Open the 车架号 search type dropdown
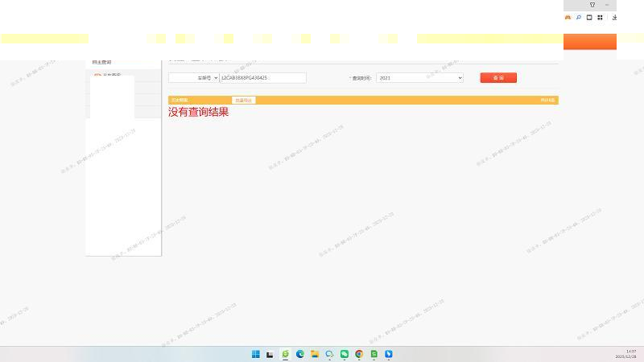 tap(192, 78)
